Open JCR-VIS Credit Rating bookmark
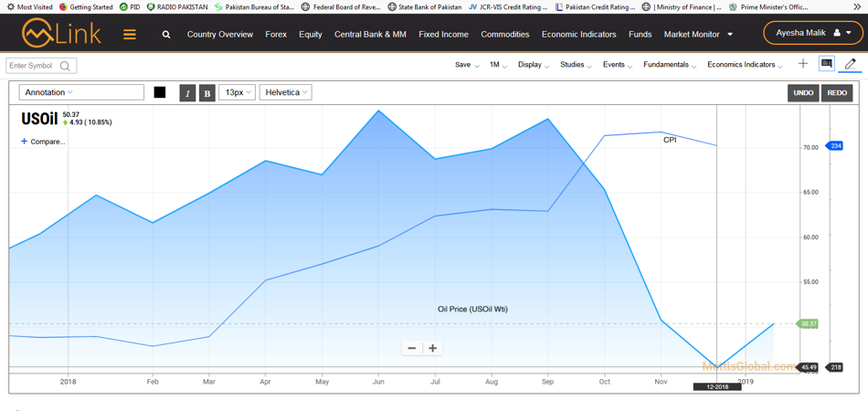Image resolution: width=868 pixels, height=411 pixels. coord(508,7)
